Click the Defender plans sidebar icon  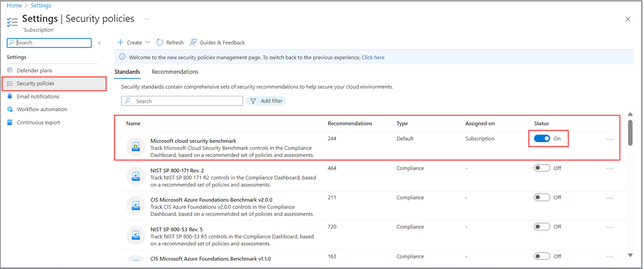point(10,71)
